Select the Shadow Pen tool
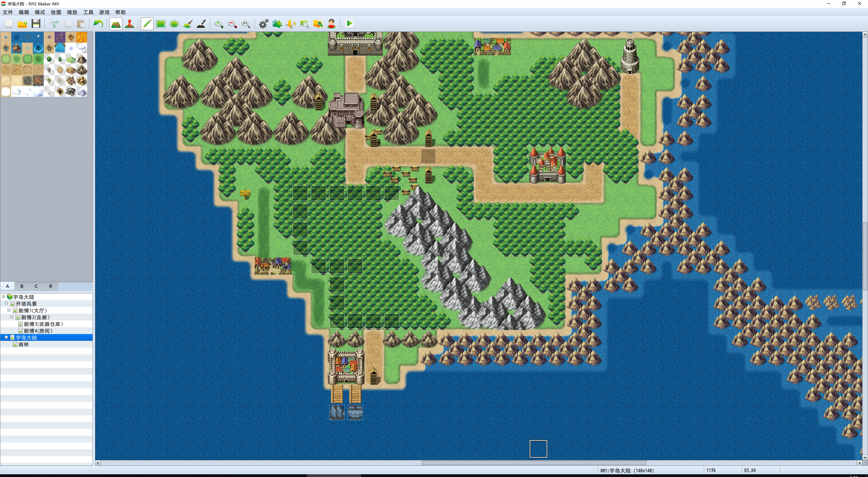Screen dimensions: 868x477 pos(201,24)
